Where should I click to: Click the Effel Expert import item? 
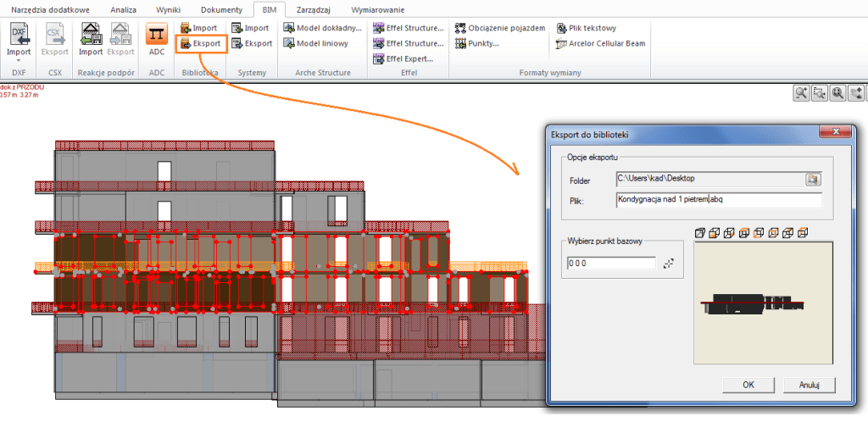point(403,58)
